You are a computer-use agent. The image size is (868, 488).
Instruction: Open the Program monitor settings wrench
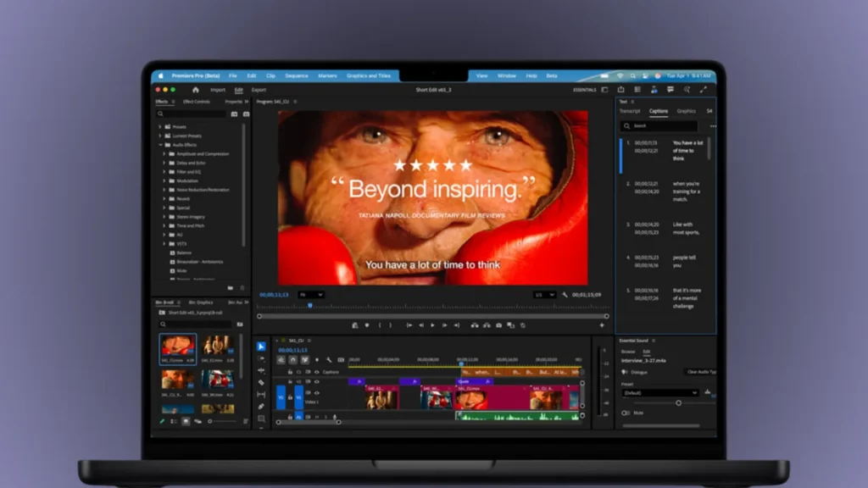click(565, 295)
